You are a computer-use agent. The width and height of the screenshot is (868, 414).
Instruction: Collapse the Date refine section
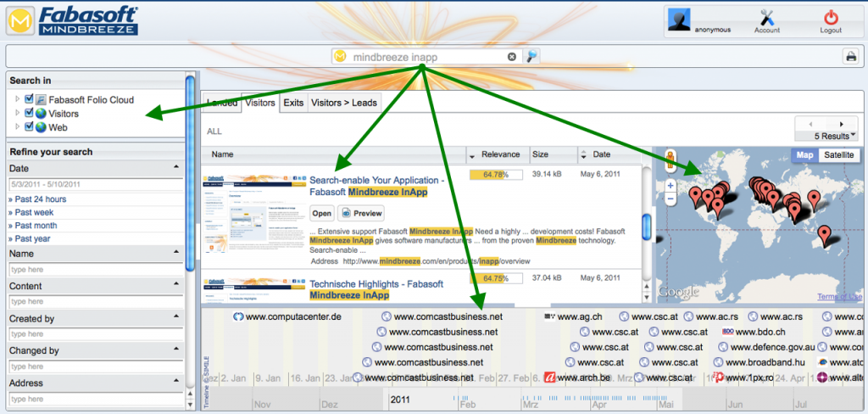(176, 167)
